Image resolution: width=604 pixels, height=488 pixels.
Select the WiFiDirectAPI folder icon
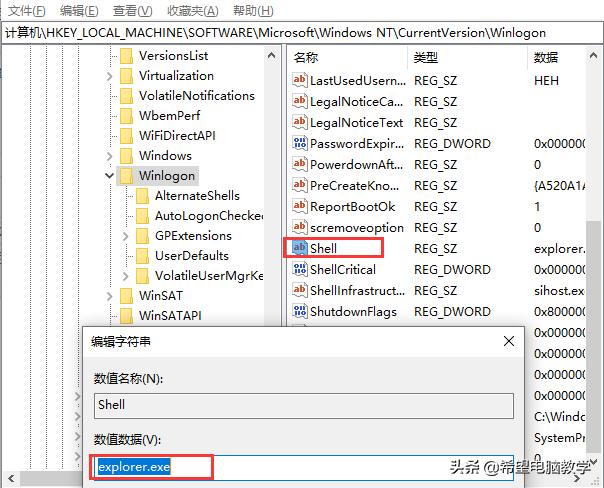pyautogui.click(x=126, y=136)
